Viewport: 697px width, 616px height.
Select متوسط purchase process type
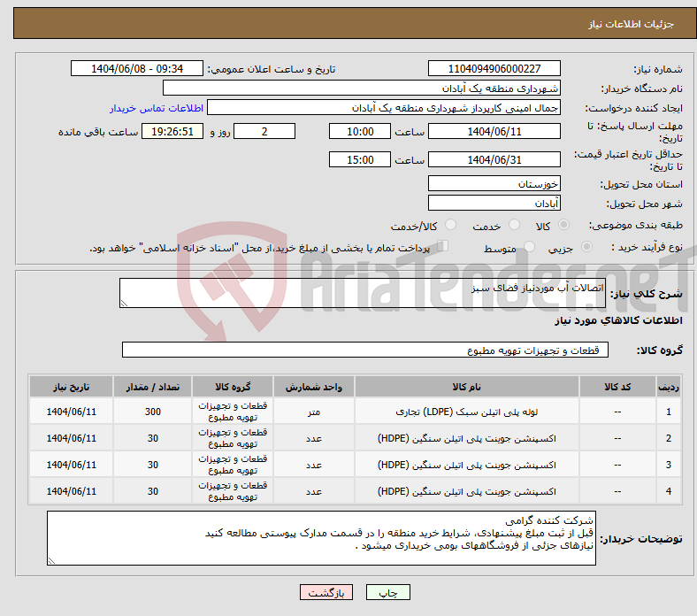point(530,248)
